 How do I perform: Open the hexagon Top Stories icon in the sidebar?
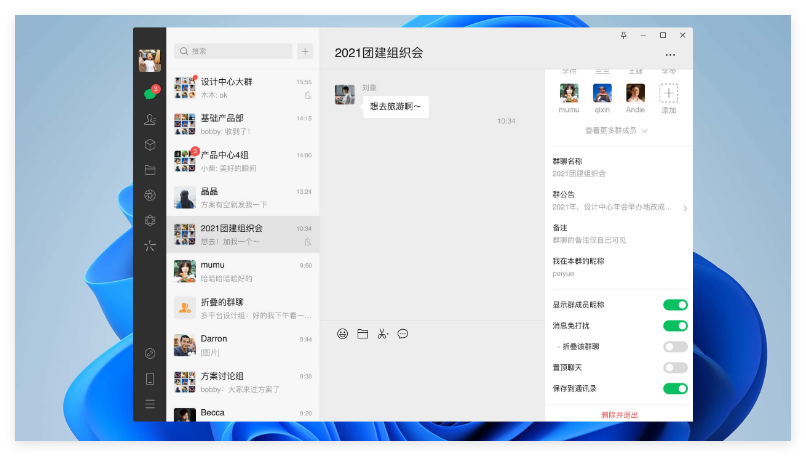150,221
